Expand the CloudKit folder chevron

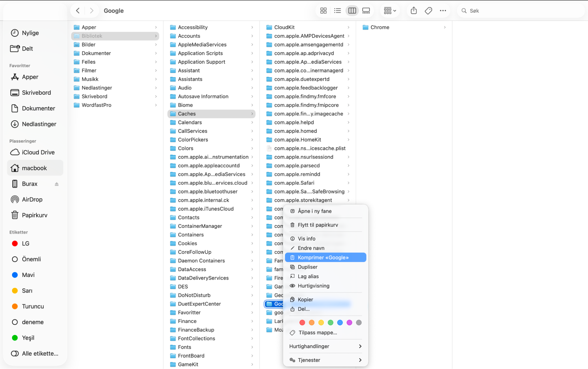[x=348, y=27]
